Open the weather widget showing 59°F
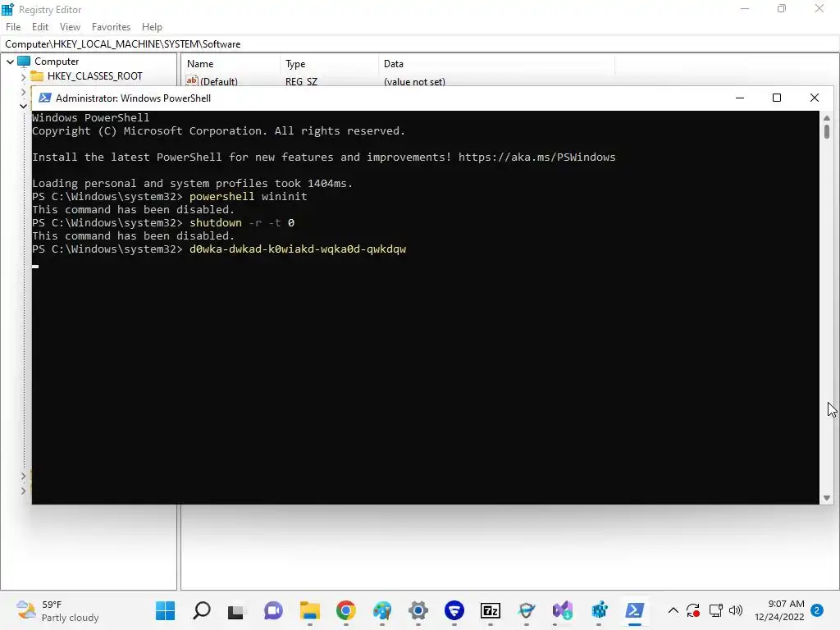 [58, 610]
